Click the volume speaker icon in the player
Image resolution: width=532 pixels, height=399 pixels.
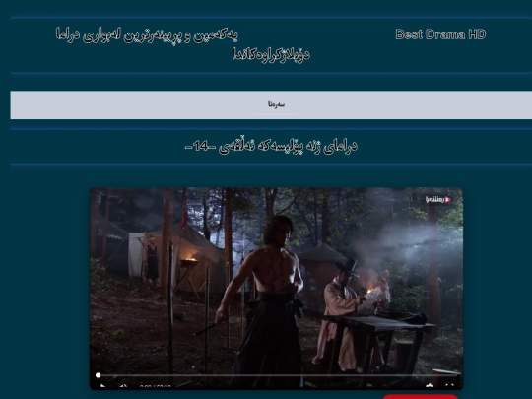click(123, 386)
